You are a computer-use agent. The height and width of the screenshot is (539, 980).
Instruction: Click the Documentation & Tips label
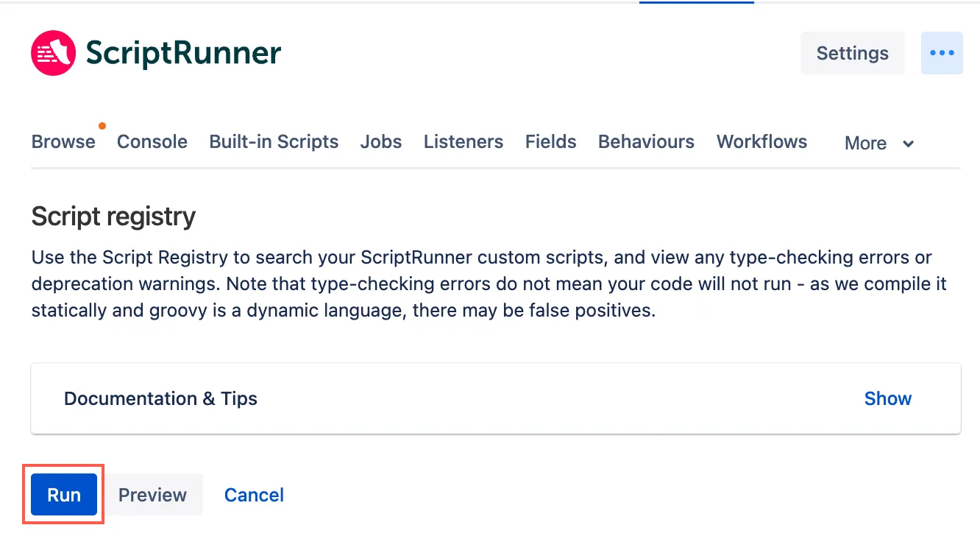coord(160,398)
